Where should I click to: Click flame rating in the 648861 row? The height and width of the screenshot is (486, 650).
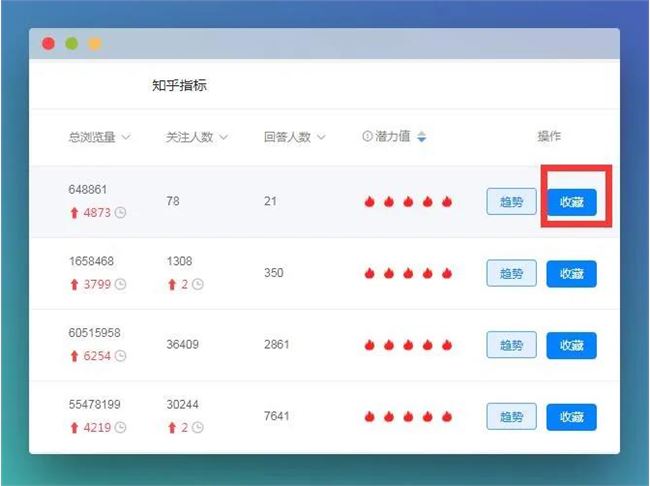pyautogui.click(x=408, y=202)
